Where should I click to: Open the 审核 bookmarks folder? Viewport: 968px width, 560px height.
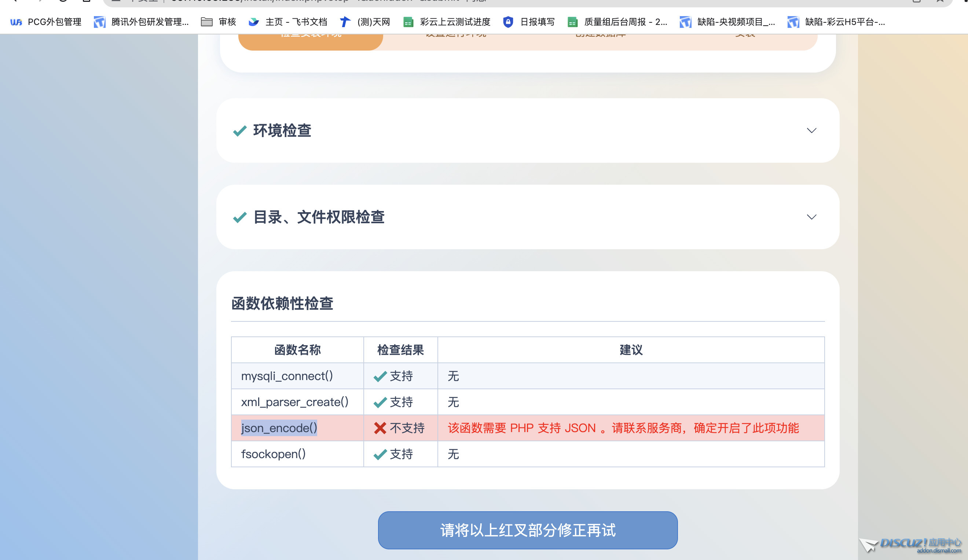point(218,22)
